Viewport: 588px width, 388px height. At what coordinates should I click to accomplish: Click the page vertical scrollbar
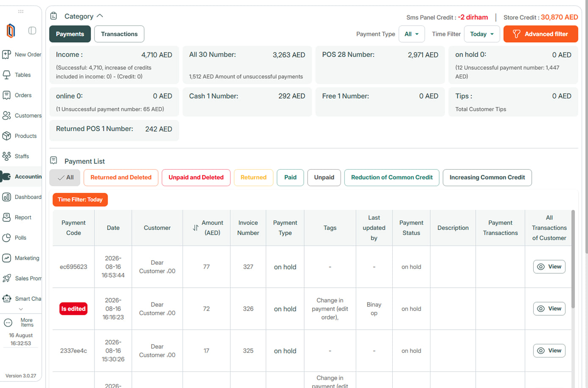[x=586, y=127]
